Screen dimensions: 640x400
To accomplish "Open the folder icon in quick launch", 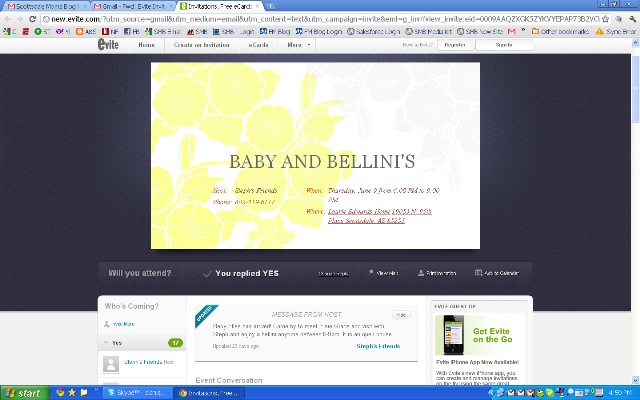I will pos(84,393).
